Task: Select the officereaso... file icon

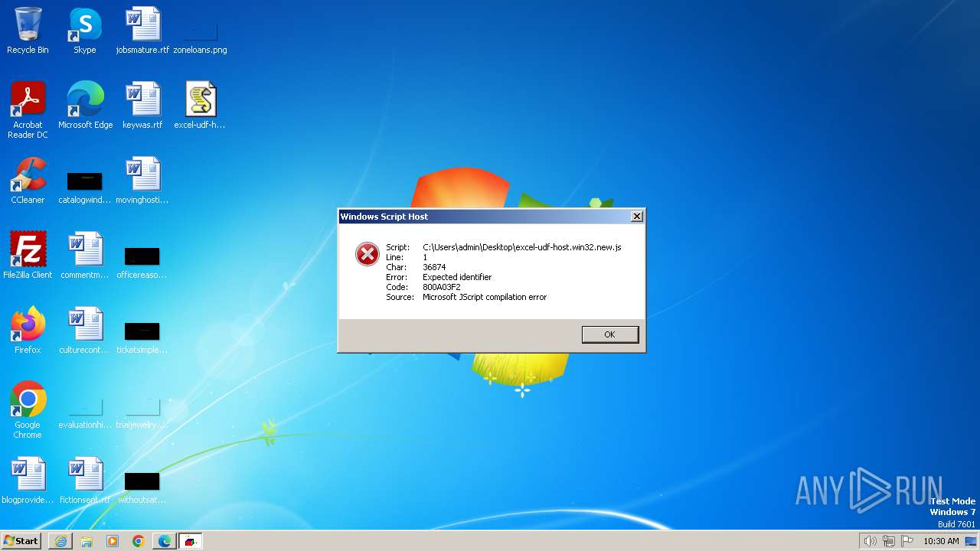Action: tap(142, 261)
